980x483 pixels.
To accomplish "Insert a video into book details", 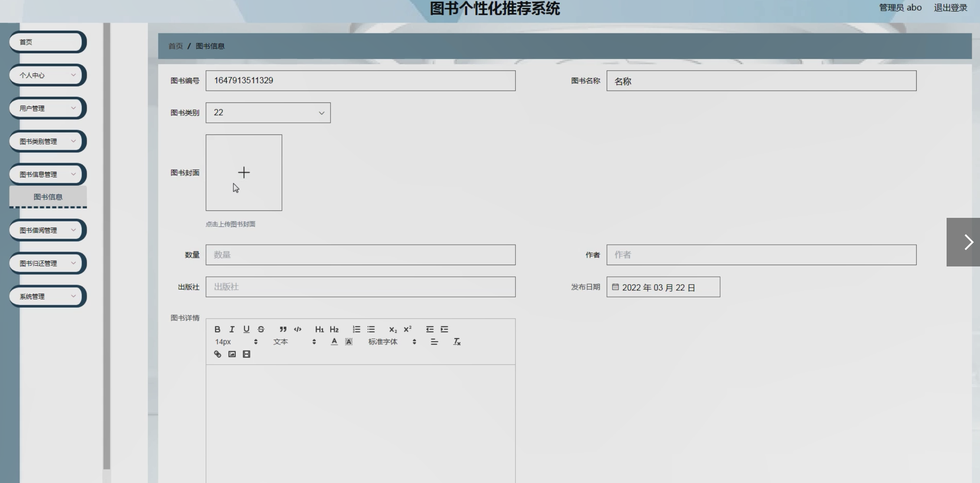I will tap(246, 354).
